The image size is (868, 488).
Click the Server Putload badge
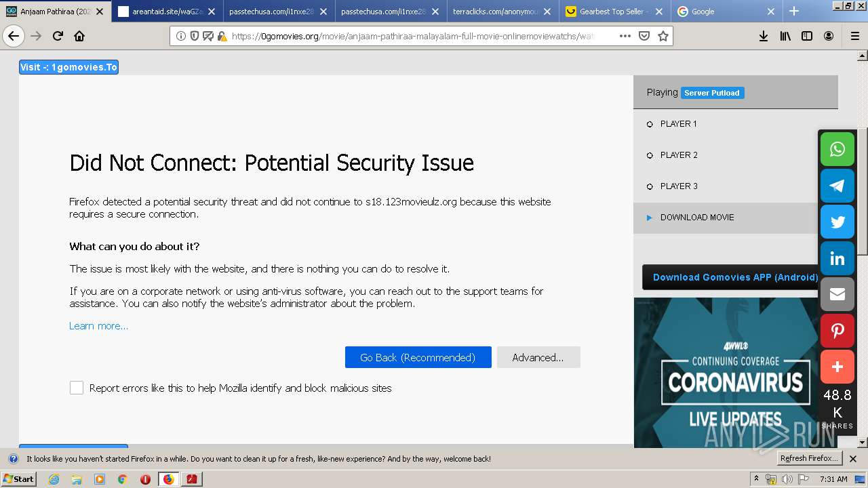pos(712,93)
